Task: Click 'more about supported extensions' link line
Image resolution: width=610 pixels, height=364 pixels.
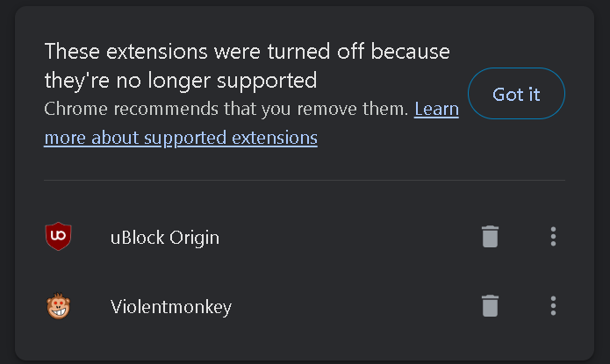Action: click(180, 138)
